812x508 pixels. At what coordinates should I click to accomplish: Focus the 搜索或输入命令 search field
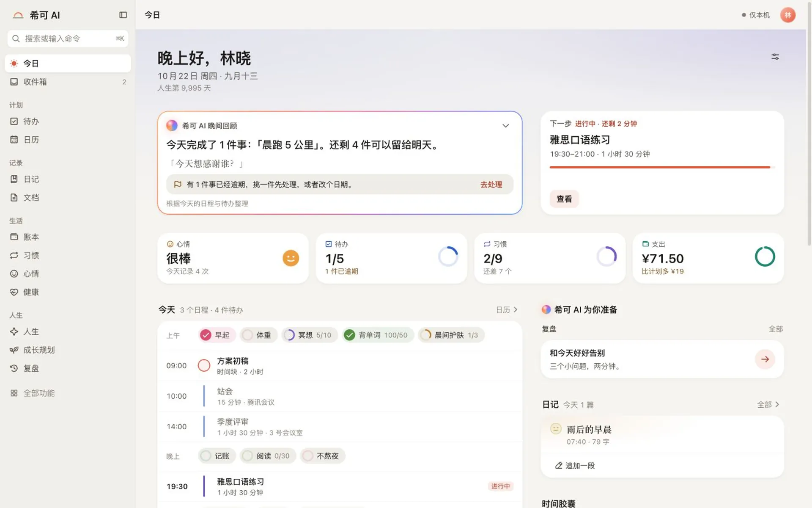point(68,39)
